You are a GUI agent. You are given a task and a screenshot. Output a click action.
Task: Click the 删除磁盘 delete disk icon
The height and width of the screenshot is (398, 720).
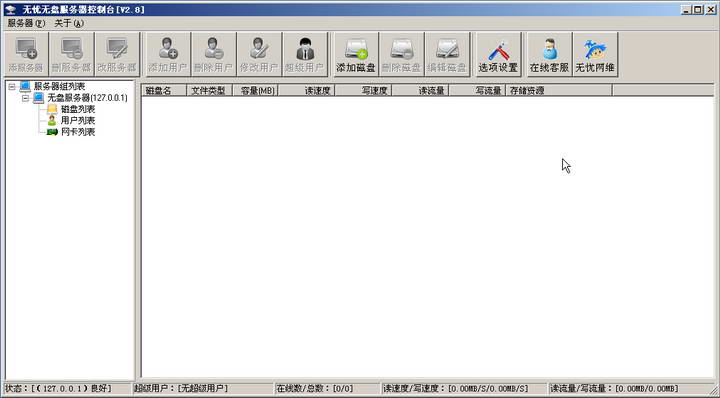[401, 54]
